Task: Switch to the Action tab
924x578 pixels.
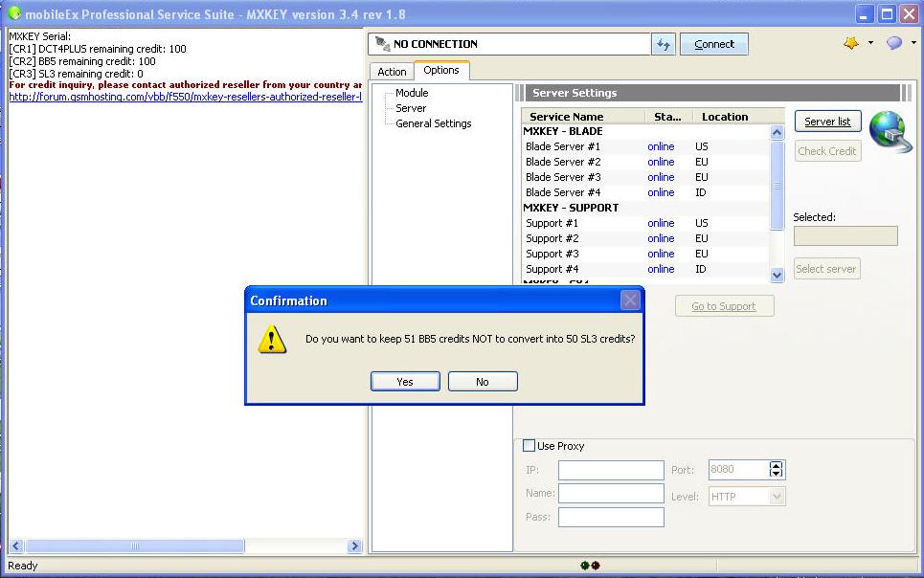Action: click(392, 72)
